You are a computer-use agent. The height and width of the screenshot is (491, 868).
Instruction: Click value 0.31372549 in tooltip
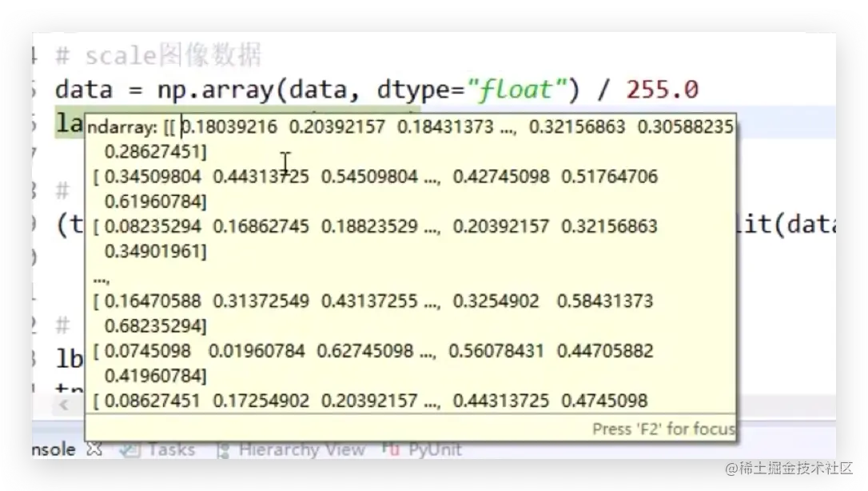(x=261, y=301)
